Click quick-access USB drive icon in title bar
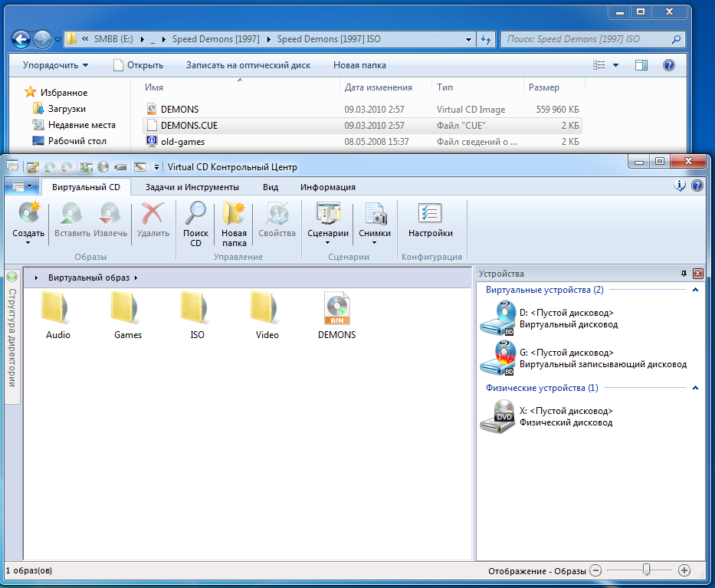The image size is (715, 588). click(x=120, y=167)
